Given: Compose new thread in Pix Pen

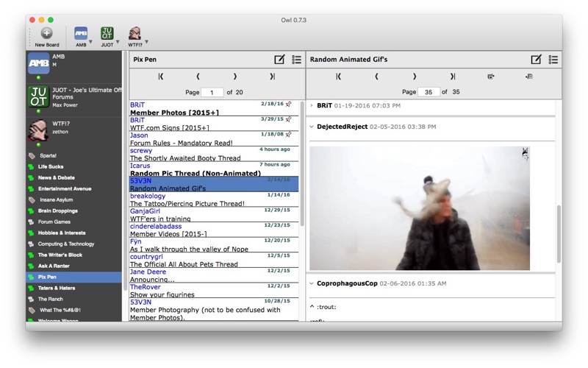Looking at the screenshot, I should click(279, 60).
